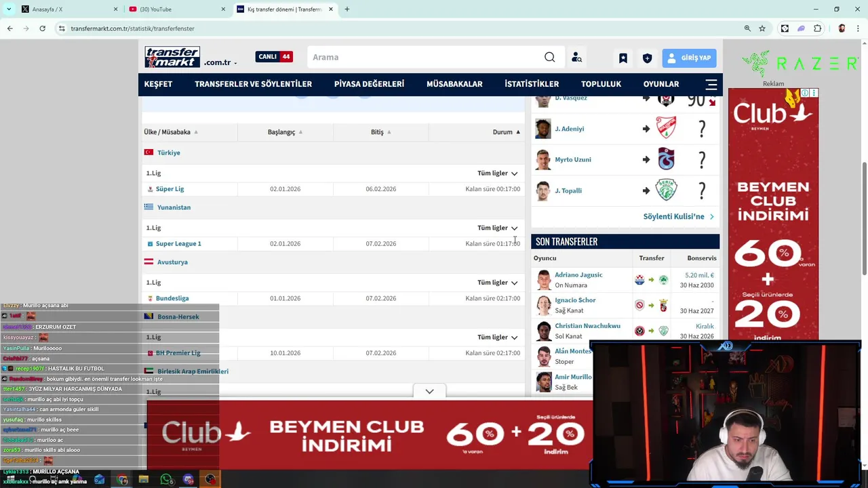Click Adriano Jagusic player photo
868x488 pixels.
[543, 280]
